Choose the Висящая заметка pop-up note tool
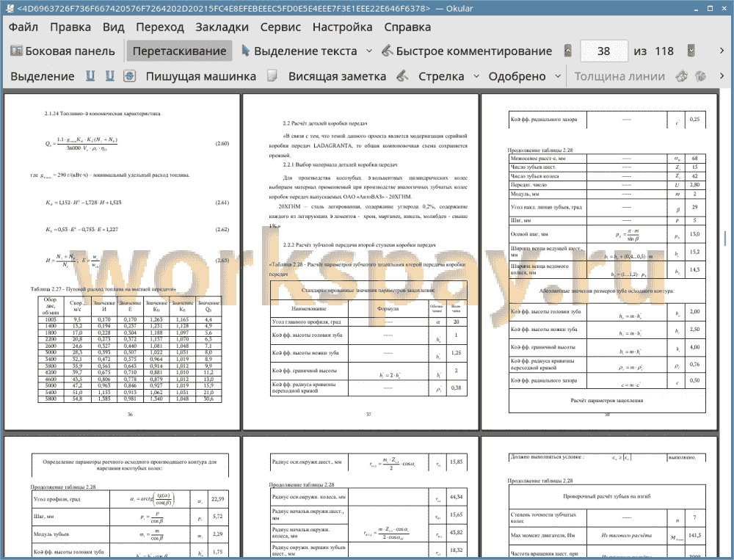The image size is (734, 560). [x=337, y=76]
